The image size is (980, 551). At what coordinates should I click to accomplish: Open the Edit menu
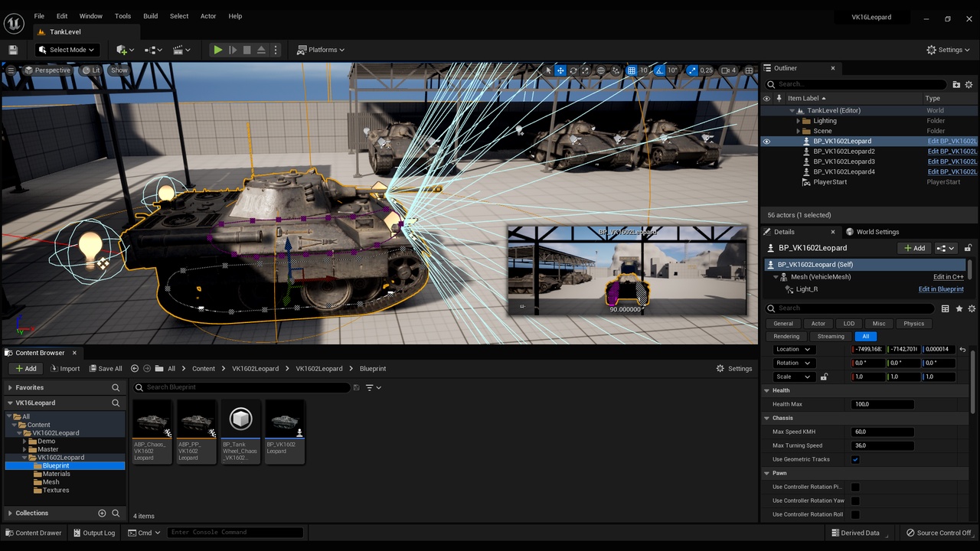[x=62, y=16]
